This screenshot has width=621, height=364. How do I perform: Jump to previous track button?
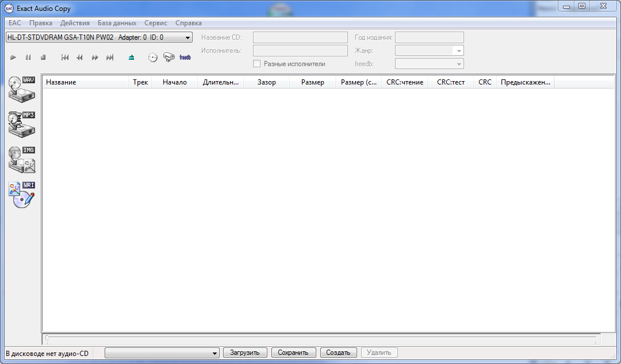point(65,58)
